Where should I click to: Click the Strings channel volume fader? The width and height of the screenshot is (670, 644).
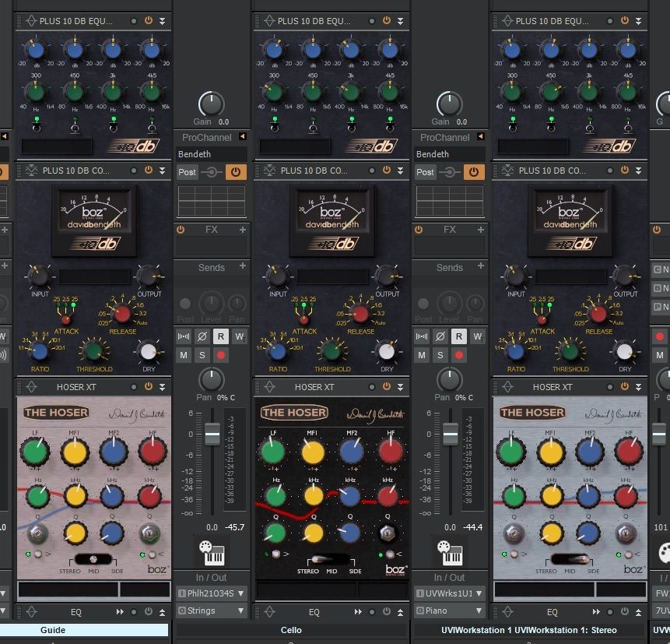(x=212, y=433)
